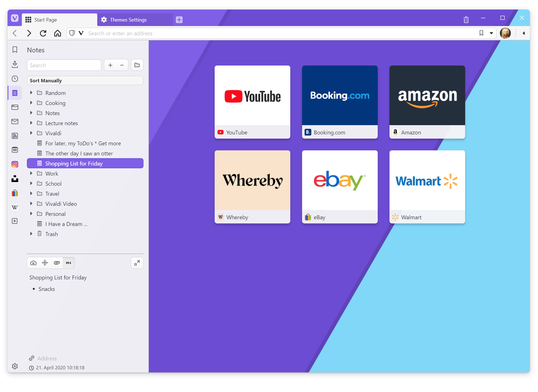Click the add new note button

tap(110, 65)
